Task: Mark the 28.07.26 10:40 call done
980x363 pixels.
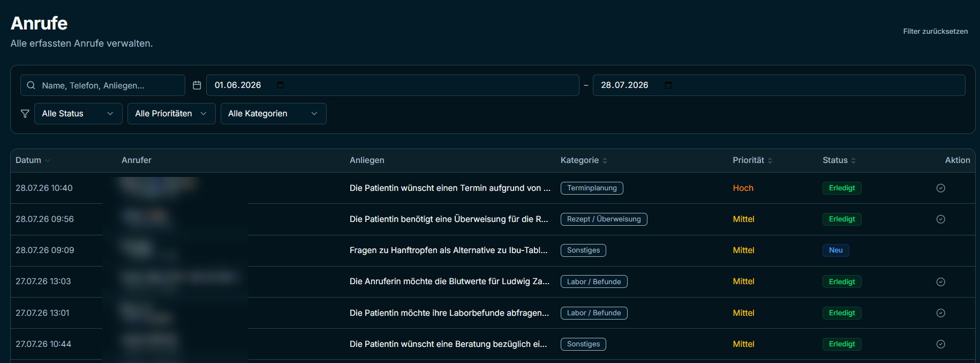Action: pos(940,188)
